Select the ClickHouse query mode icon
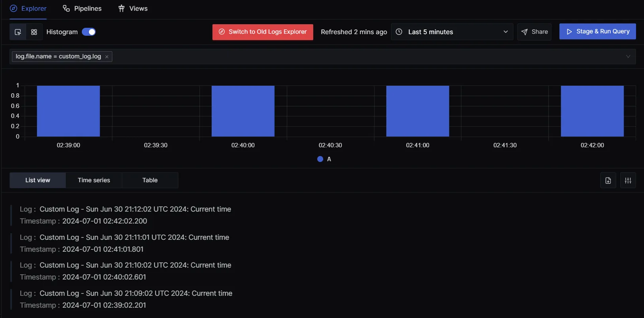644x318 pixels. pos(34,32)
